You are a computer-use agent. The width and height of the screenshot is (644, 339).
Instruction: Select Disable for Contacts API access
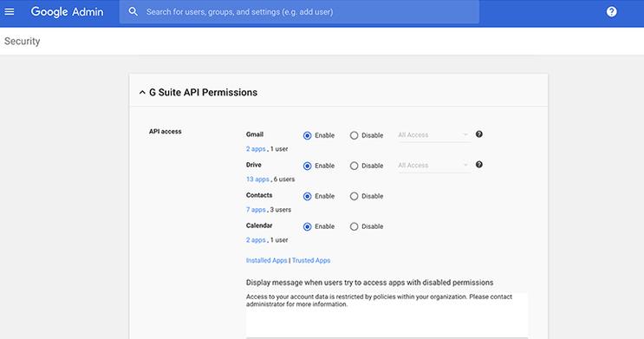tap(354, 197)
